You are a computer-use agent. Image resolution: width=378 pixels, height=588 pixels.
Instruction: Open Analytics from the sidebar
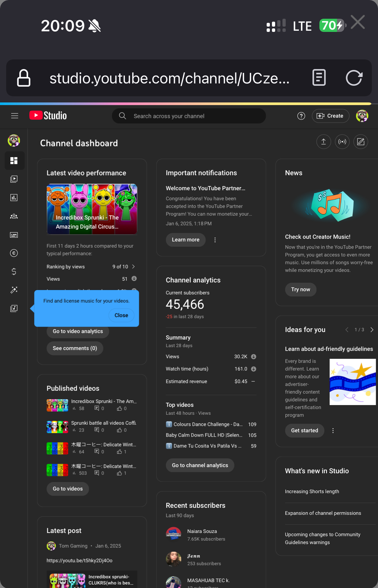pyautogui.click(x=14, y=198)
